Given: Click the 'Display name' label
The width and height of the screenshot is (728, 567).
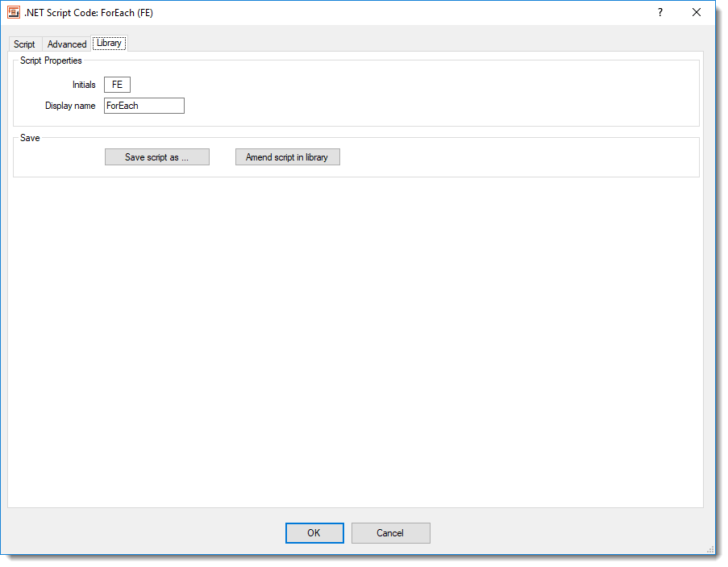Looking at the screenshot, I should coord(70,106).
